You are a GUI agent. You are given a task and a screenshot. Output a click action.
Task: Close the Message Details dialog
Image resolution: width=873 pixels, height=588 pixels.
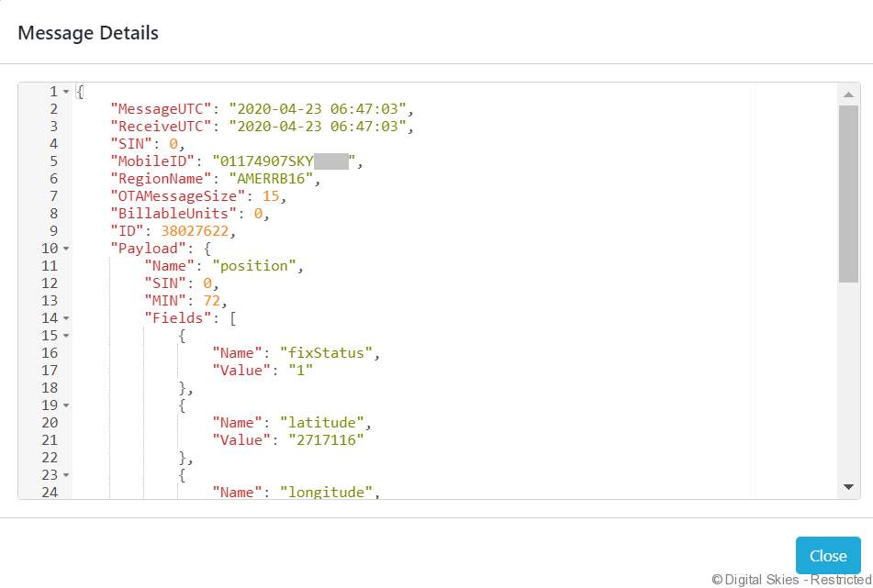point(827,556)
